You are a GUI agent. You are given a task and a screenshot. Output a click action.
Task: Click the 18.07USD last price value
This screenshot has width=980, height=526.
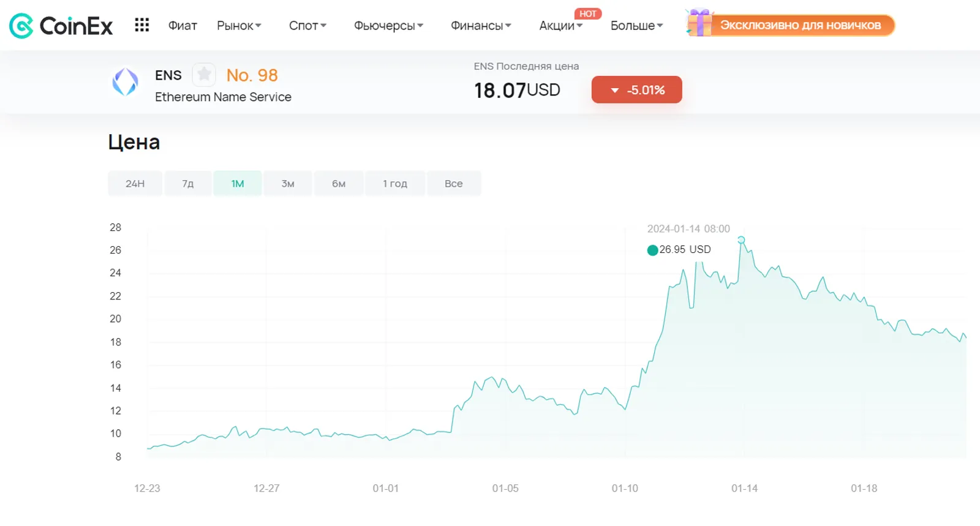(x=517, y=91)
